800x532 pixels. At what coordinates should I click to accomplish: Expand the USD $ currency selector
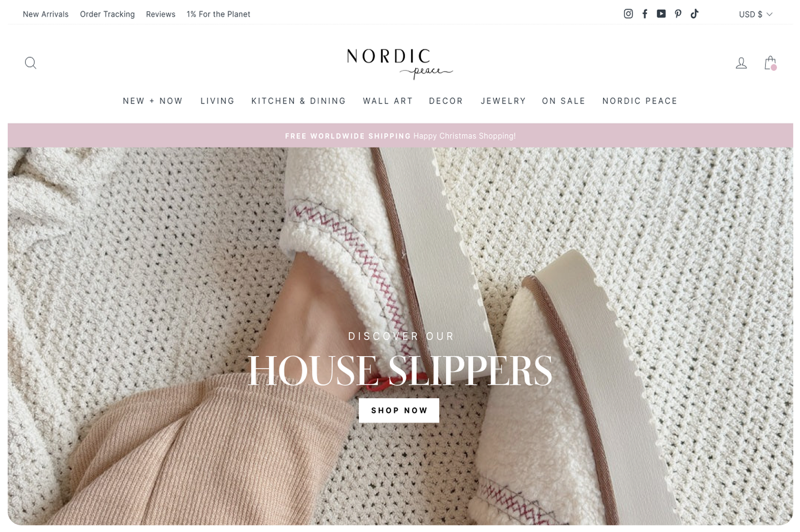click(x=756, y=14)
